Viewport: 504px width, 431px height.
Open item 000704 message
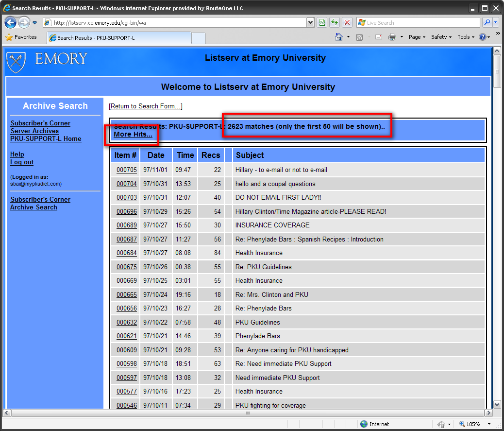pos(127,184)
